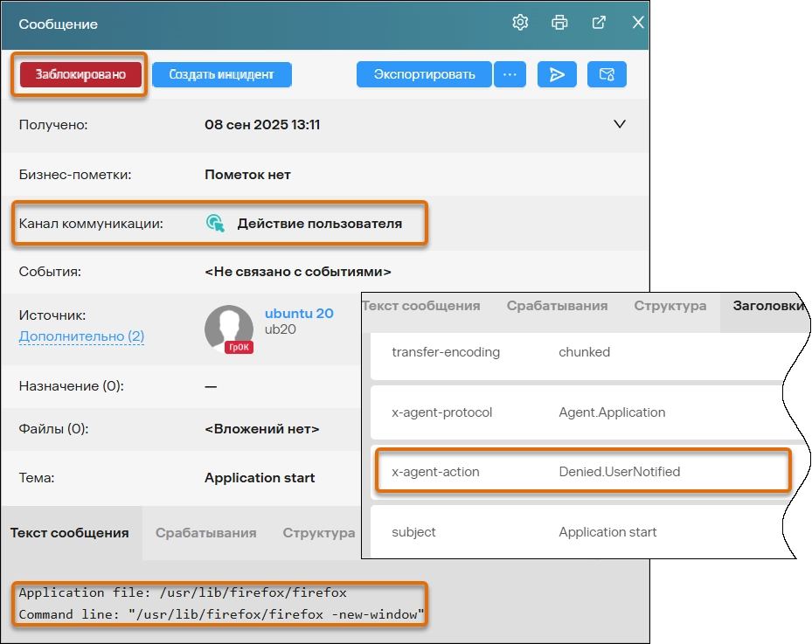Open Срабатывания tab below the Тема row
The image size is (812, 644).
click(205, 533)
